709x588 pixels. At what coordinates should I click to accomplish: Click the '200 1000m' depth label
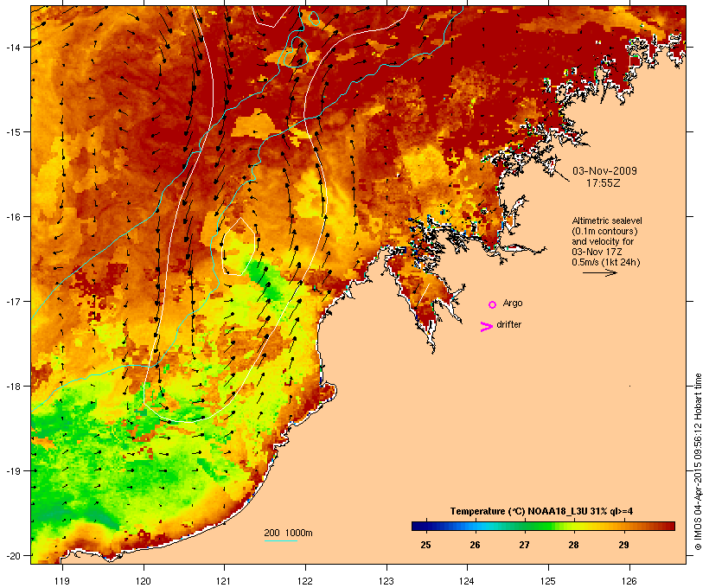[288, 533]
